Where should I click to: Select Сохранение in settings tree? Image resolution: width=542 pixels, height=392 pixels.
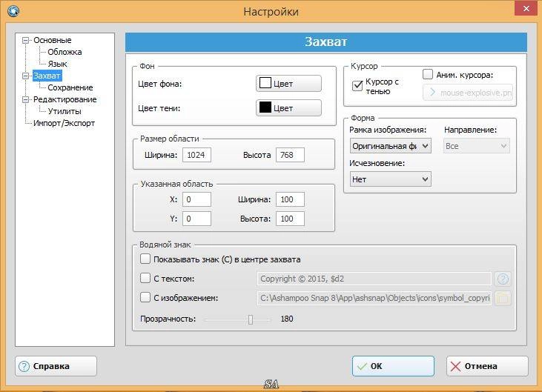point(70,87)
